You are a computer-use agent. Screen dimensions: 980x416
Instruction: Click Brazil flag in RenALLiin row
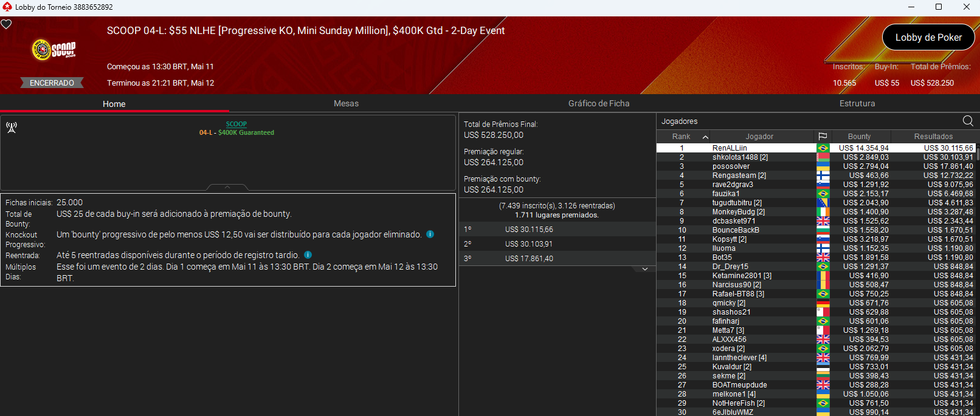pyautogui.click(x=823, y=148)
